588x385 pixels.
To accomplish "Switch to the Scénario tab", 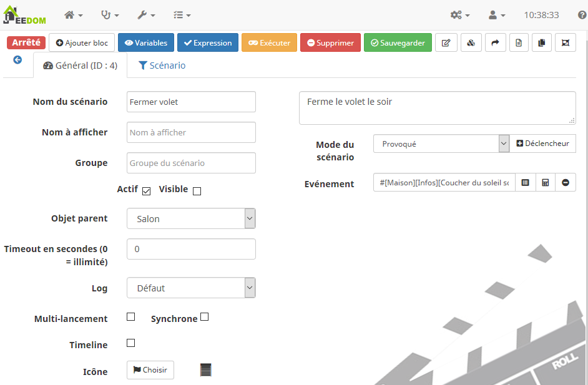I will click(162, 66).
